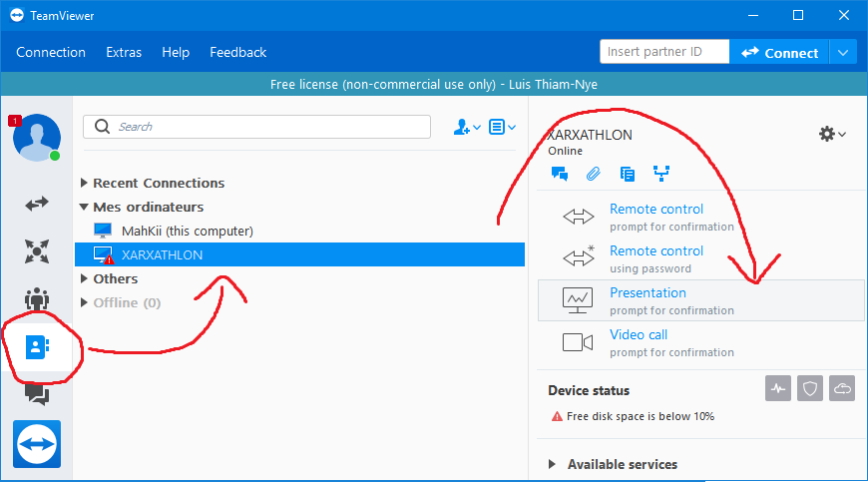Open the gear settings dropdown for XARXATHLON

[832, 134]
